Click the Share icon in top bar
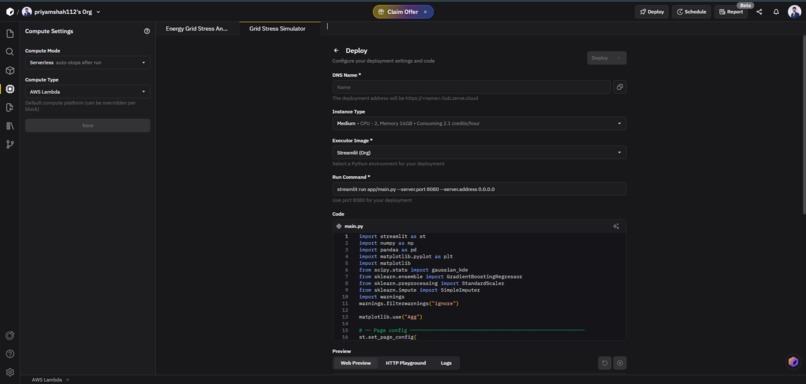806x384 pixels. point(759,12)
